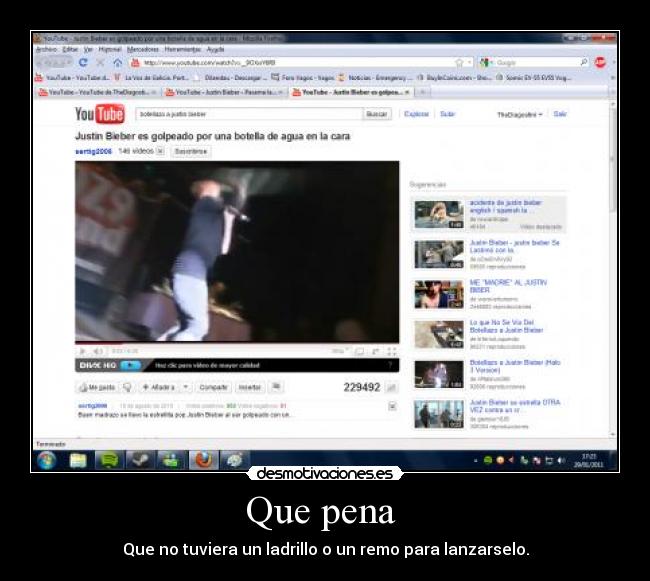Expand the video description arrow
650x581 pixels.
(x=392, y=406)
